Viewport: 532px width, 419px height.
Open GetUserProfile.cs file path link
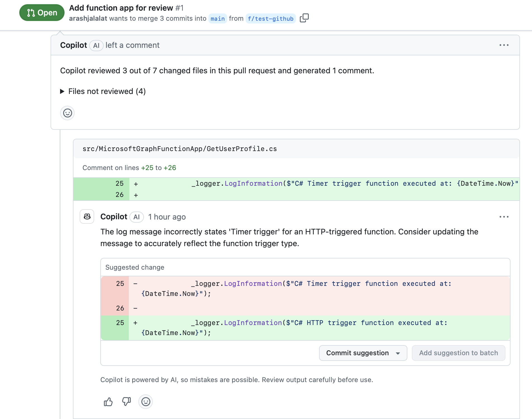click(x=179, y=149)
